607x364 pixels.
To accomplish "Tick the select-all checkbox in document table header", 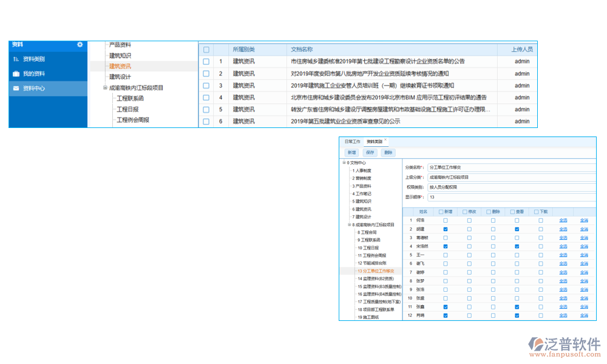I will point(206,50).
